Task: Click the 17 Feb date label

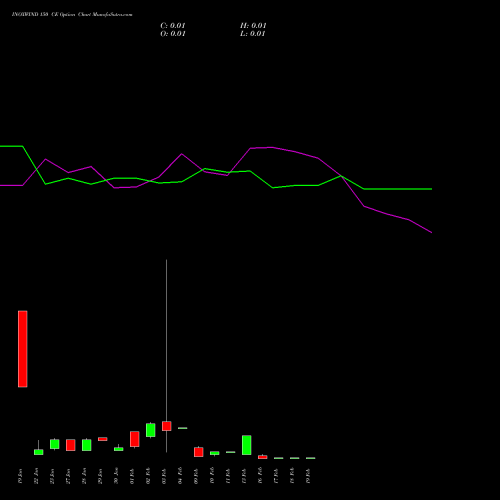Action: click(276, 476)
